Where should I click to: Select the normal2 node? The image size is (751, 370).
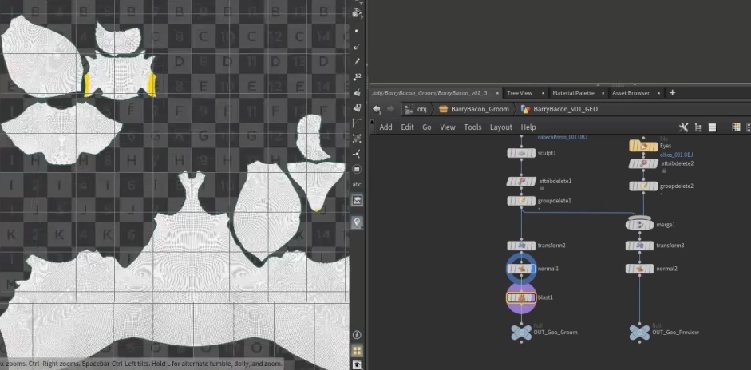pyautogui.click(x=640, y=269)
